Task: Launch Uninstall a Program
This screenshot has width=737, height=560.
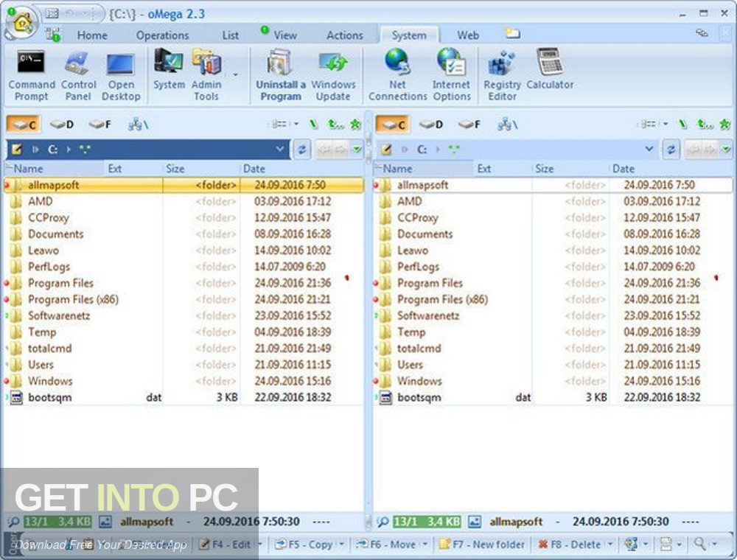Action: coord(281,75)
